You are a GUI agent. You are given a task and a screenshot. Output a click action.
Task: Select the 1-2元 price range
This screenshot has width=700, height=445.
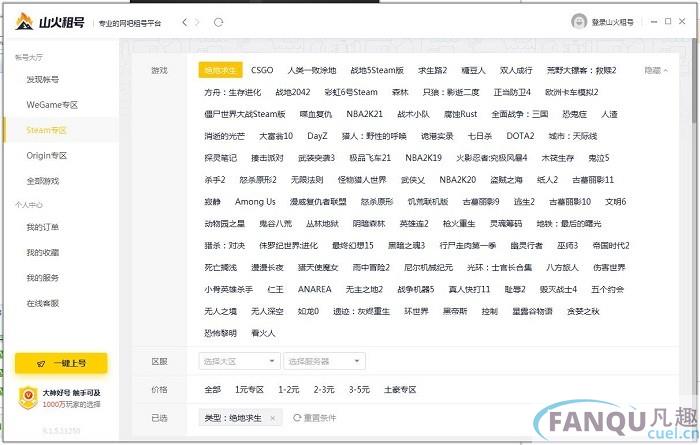(x=289, y=389)
